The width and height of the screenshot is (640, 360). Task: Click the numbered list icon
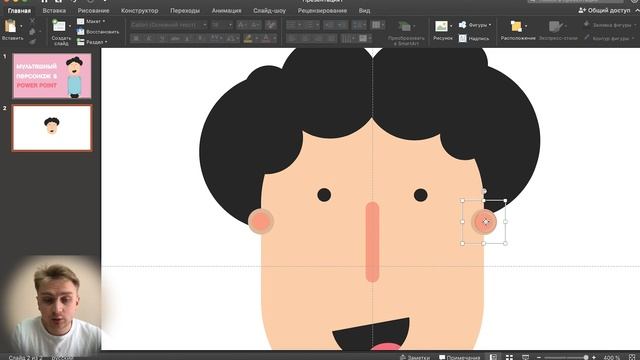tap(309, 25)
